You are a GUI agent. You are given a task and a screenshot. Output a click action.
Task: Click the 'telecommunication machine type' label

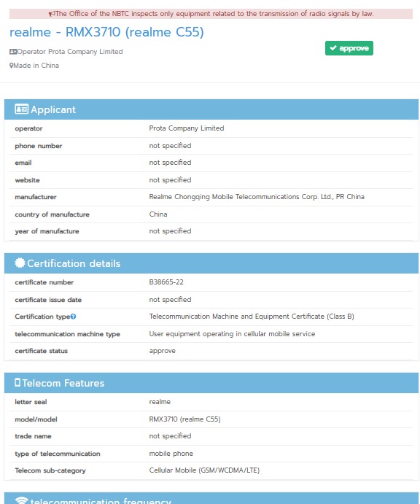[67, 334]
